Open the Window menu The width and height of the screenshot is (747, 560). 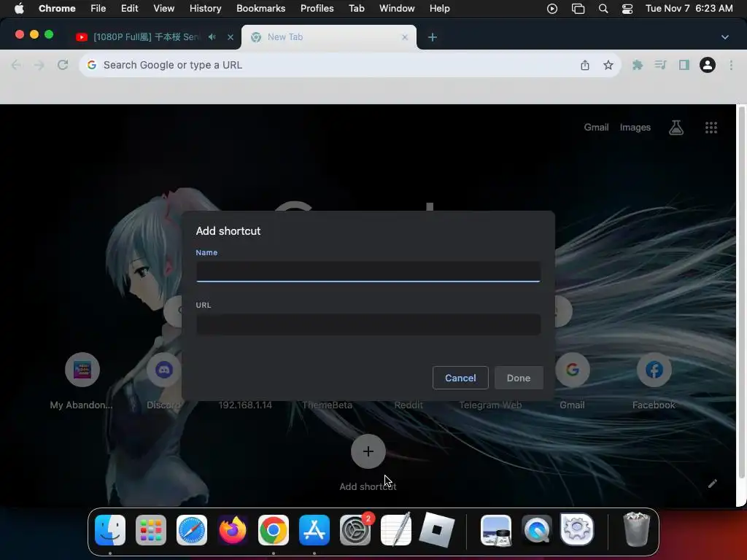[397, 8]
